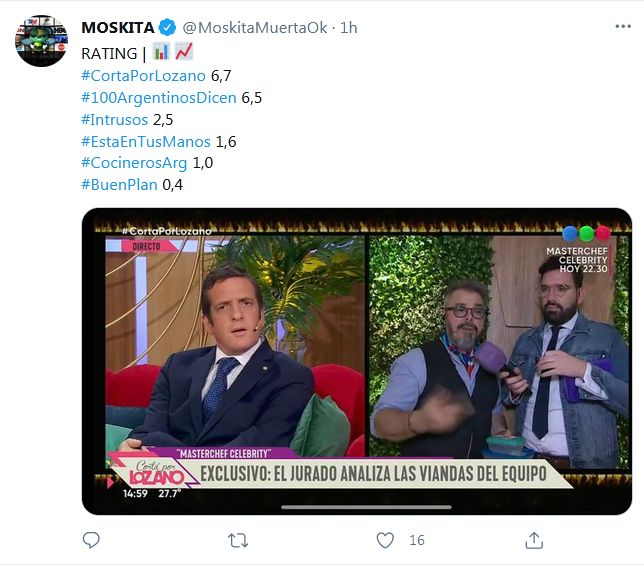Viewport: 644px width, 567px height.
Task: Open the #100ArgentinosDicen hashtag
Action: click(x=159, y=98)
